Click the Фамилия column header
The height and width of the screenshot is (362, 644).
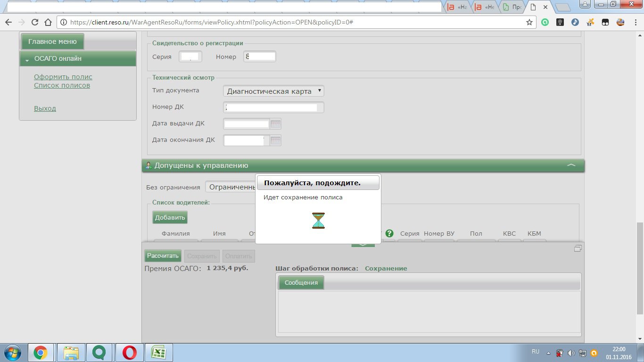176,233
